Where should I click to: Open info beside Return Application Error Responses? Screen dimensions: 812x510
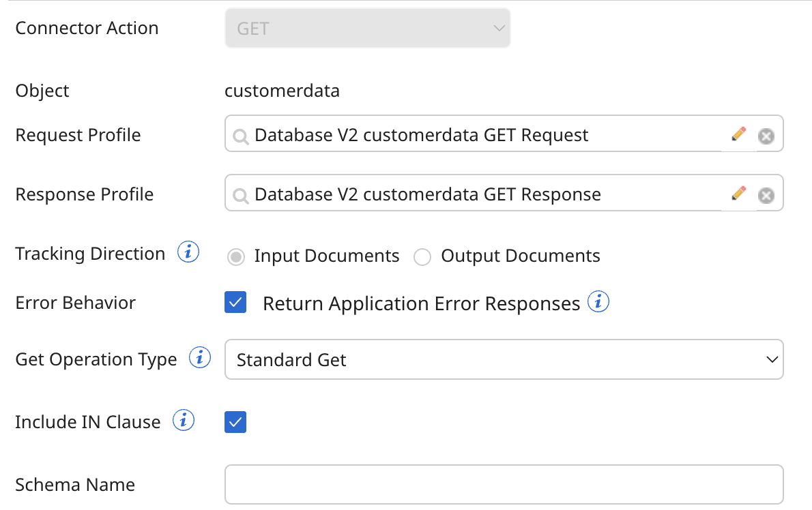(x=598, y=301)
